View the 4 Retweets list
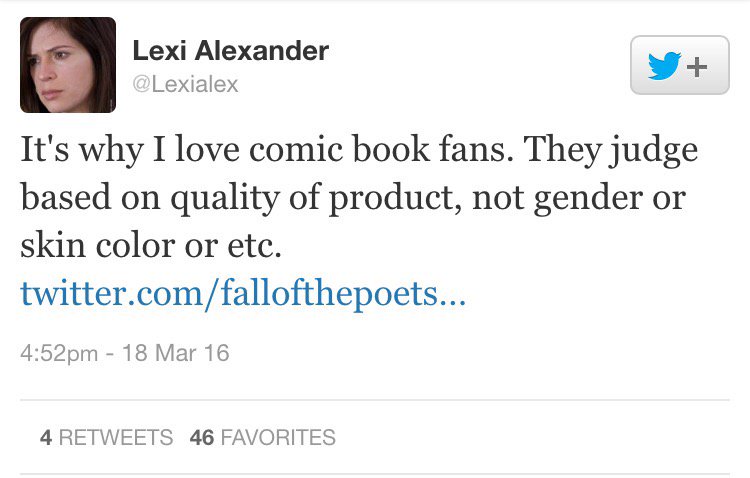 (x=106, y=437)
